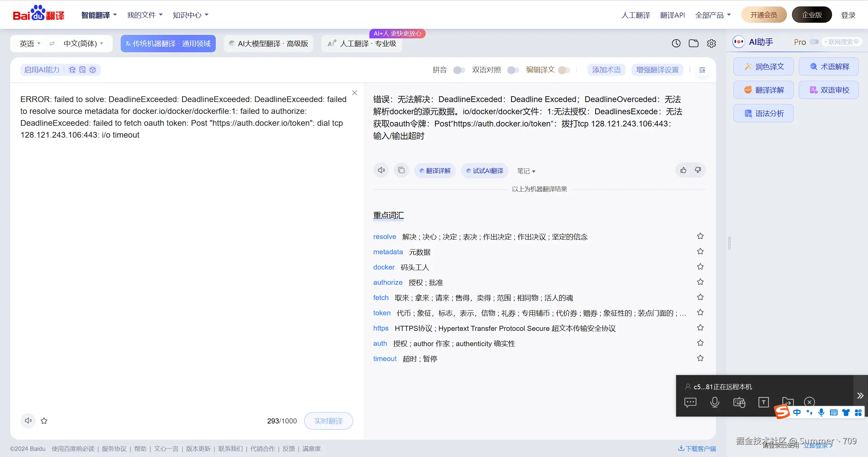Open Sogou input skin selector (shirt icon)
The width and height of the screenshot is (868, 457).
click(846, 413)
